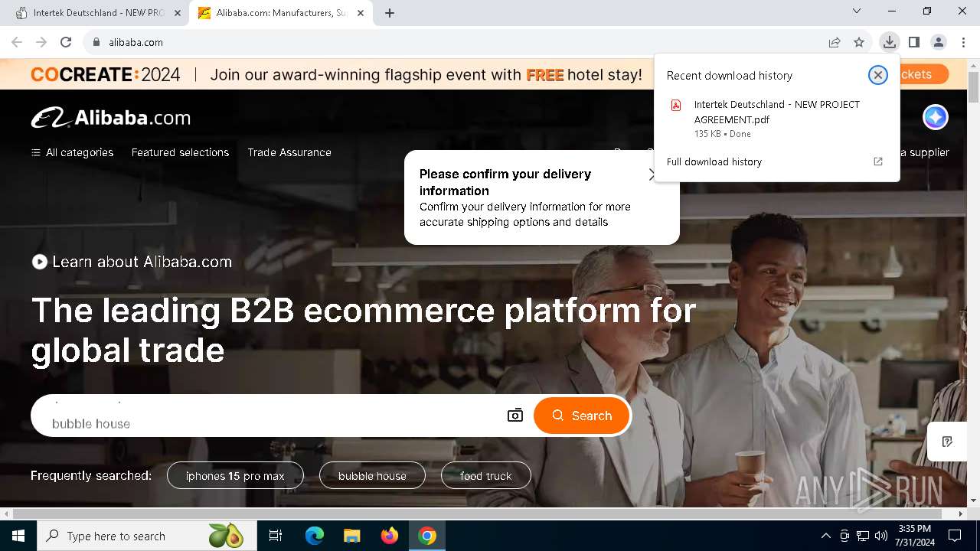
Task: Open the Chrome profile menu
Action: click(x=939, y=43)
